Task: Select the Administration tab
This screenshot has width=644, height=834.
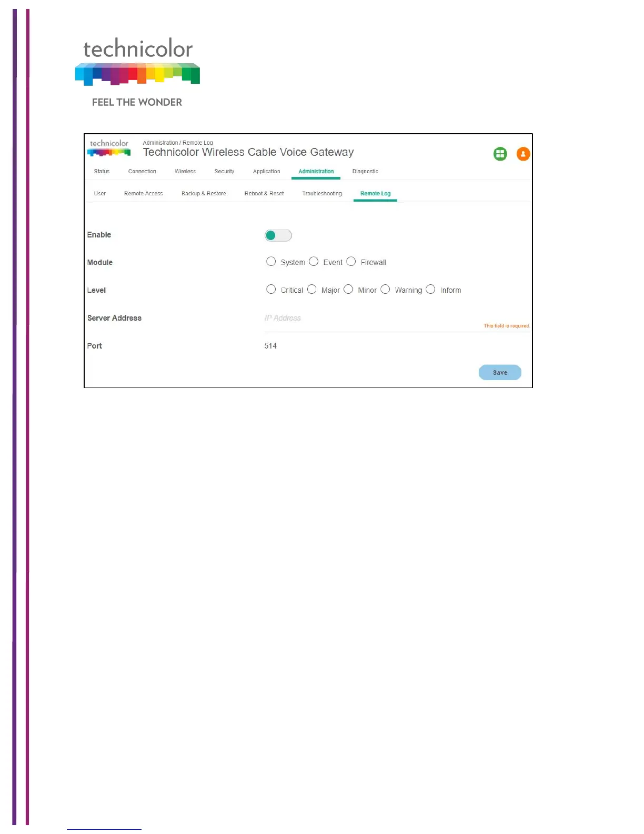Action: 316,172
